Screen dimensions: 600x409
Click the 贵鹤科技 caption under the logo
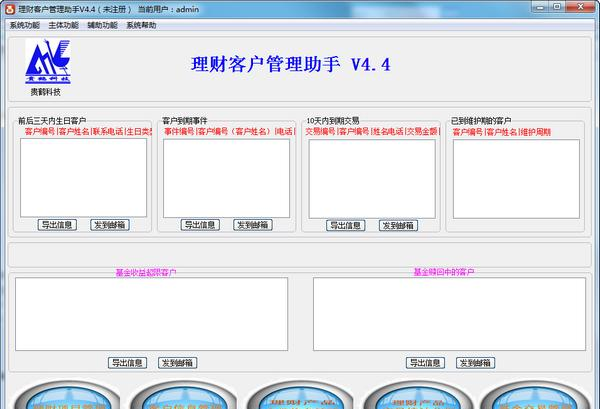(x=46, y=92)
